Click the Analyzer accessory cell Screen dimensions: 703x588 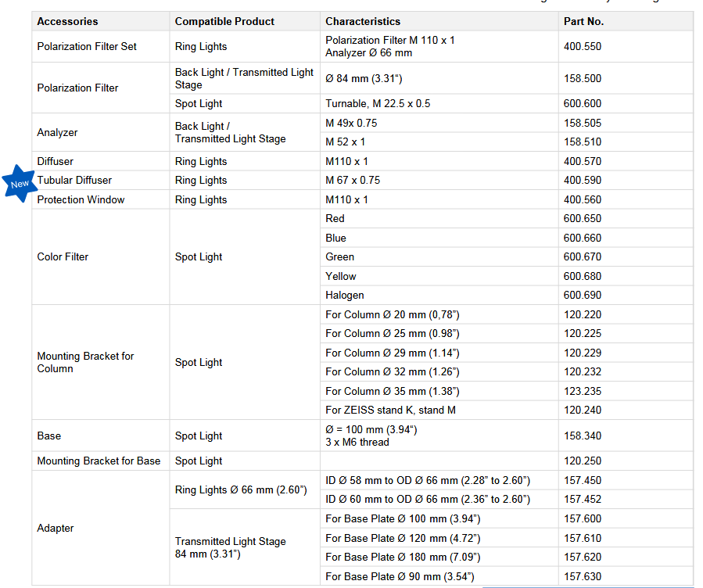[58, 133]
